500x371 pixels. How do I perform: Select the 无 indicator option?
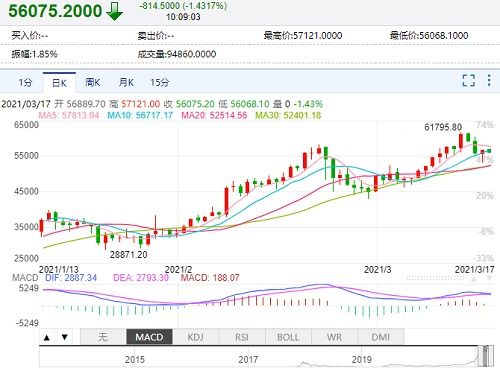tap(103, 337)
